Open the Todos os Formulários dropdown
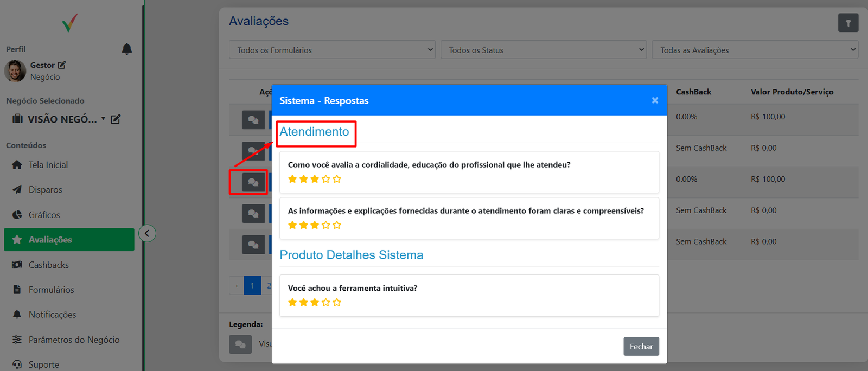The height and width of the screenshot is (371, 868). pyautogui.click(x=332, y=50)
